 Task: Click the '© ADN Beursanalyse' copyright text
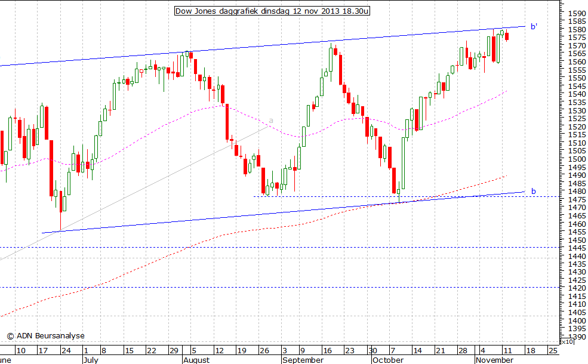click(46, 336)
